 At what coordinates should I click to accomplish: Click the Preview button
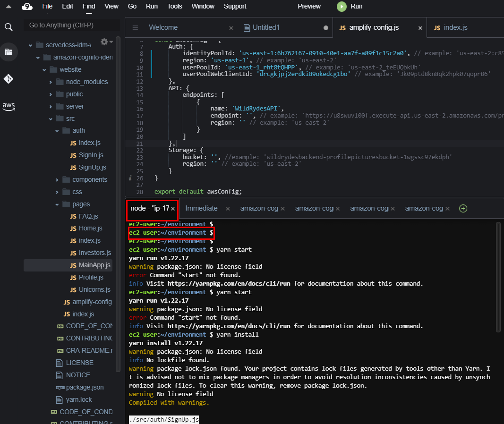tap(309, 7)
